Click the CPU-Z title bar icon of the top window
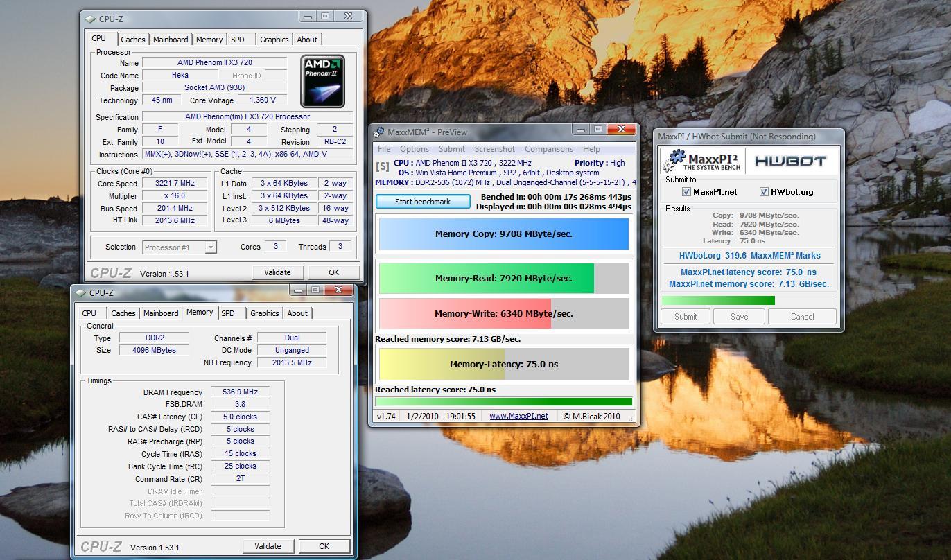Image resolution: width=951 pixels, height=560 pixels. (x=91, y=19)
